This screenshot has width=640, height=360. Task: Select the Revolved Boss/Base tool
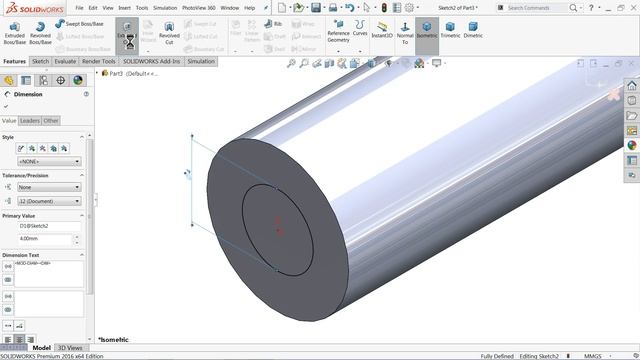point(40,33)
